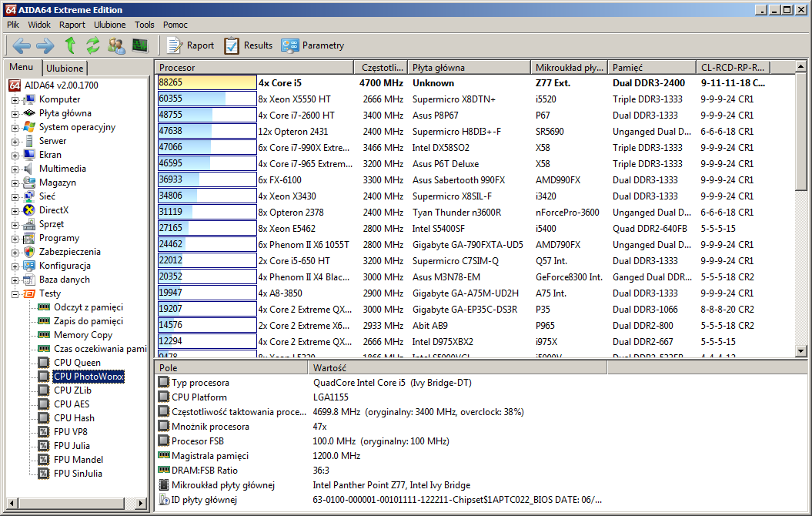Viewport: 812px width, 516px height.
Task: Expand the Komputer tree node
Action: (x=15, y=100)
